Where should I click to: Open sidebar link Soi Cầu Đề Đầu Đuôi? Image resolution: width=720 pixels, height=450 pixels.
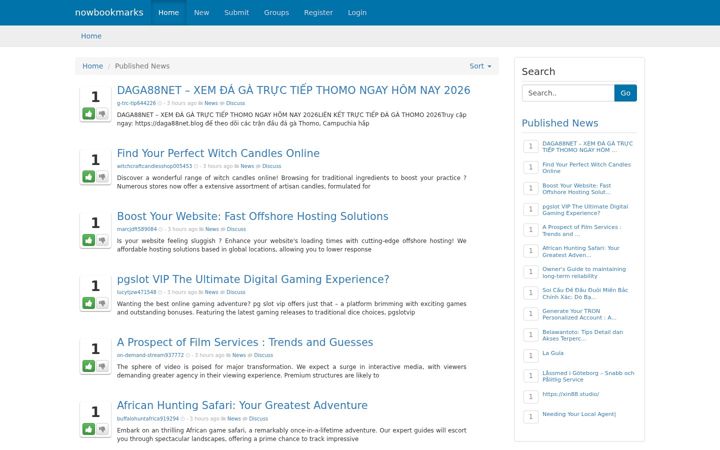pyautogui.click(x=585, y=293)
